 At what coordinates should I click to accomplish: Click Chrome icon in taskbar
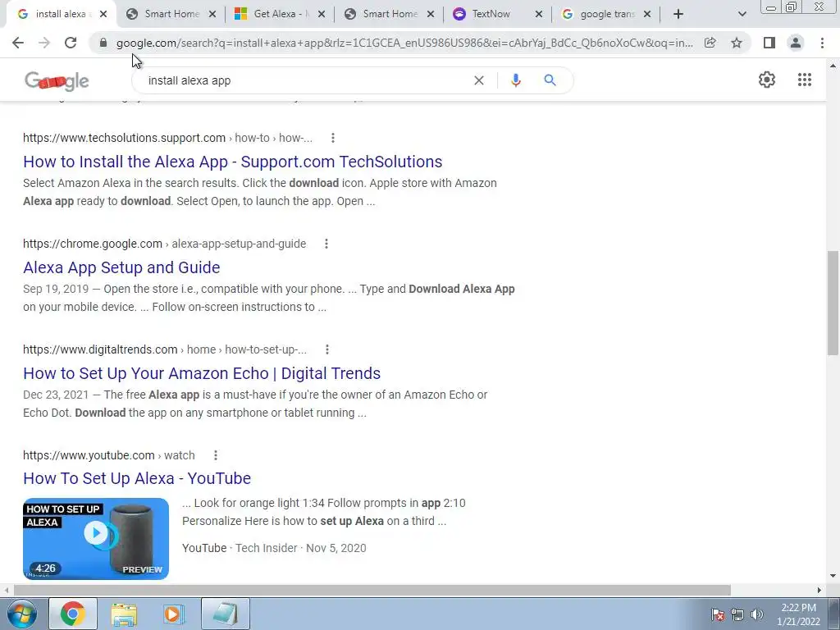tap(73, 614)
